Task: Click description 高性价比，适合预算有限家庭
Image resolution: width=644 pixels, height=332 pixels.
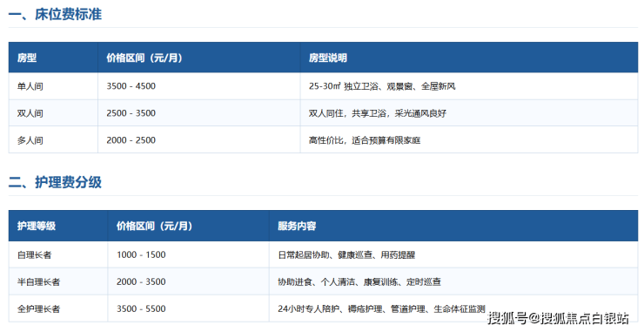Action: [365, 140]
